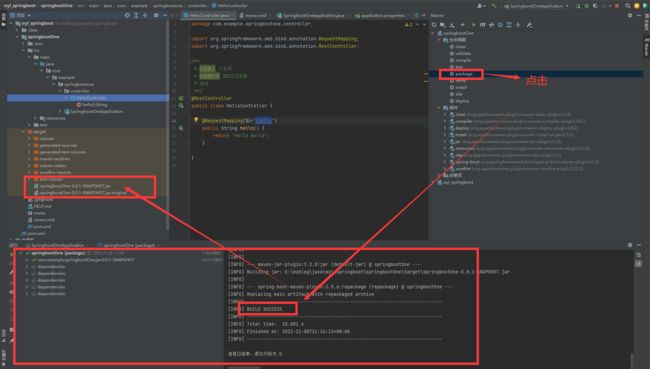Click Maven download sources icon
The width and height of the screenshot is (650, 369).
point(451,25)
